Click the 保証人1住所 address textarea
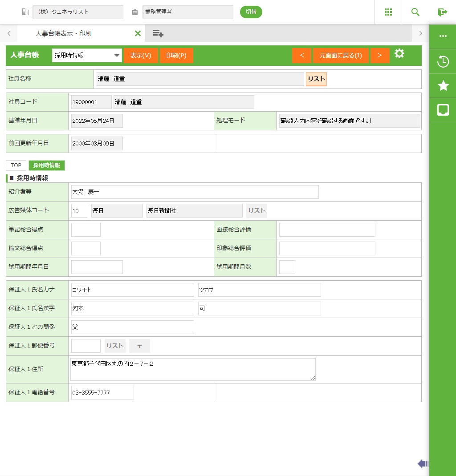The height and width of the screenshot is (476, 456). [x=193, y=369]
